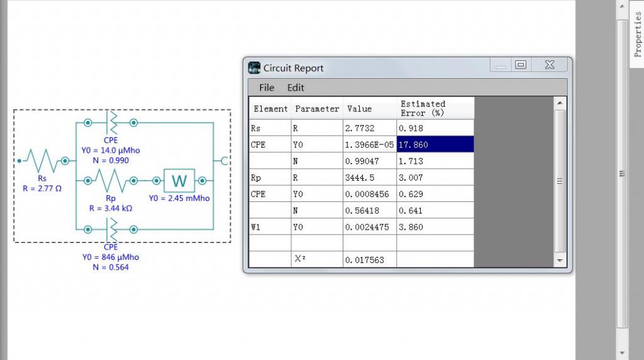Click the Y0 = 14.0 µMho label

tap(111, 150)
